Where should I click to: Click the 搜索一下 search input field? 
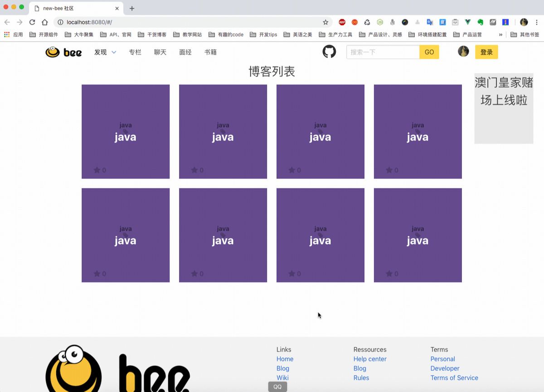383,52
